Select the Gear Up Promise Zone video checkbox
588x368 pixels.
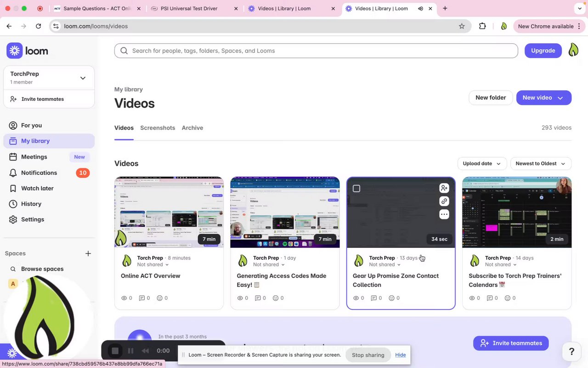point(356,188)
